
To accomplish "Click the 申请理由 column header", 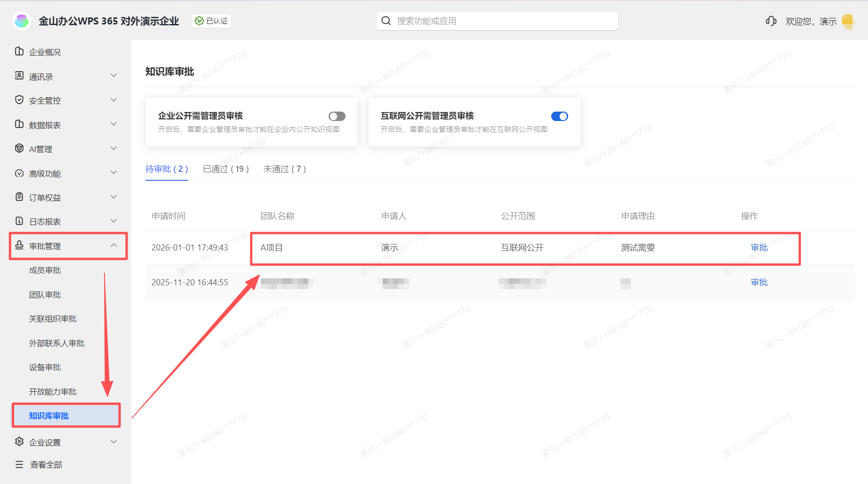I will (x=638, y=216).
